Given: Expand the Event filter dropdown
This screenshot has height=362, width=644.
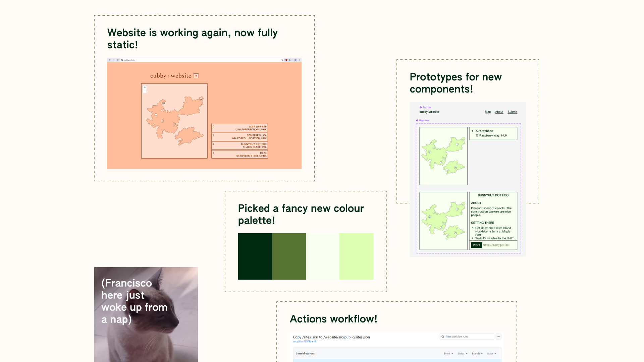Looking at the screenshot, I should [x=448, y=354].
